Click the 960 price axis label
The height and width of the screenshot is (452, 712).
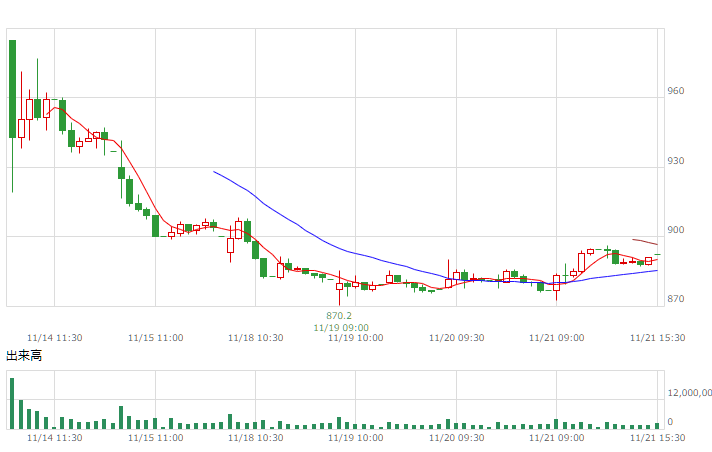tap(675, 91)
